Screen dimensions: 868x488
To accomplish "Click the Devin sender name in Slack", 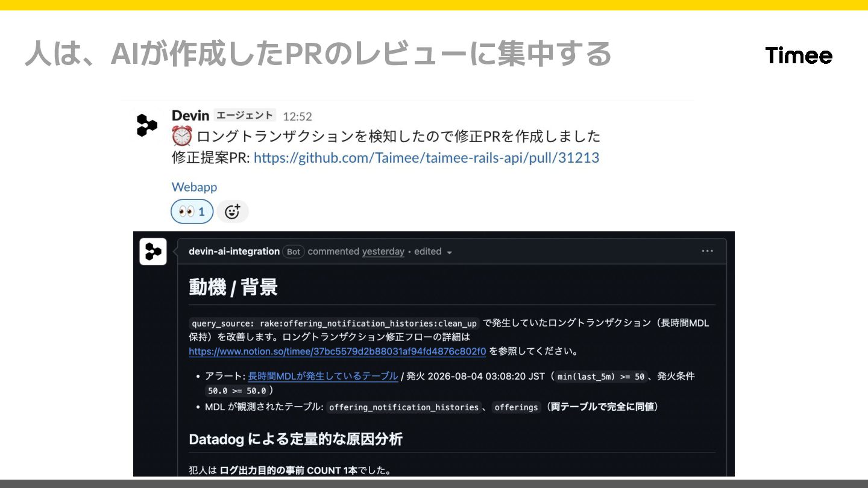I will point(190,115).
